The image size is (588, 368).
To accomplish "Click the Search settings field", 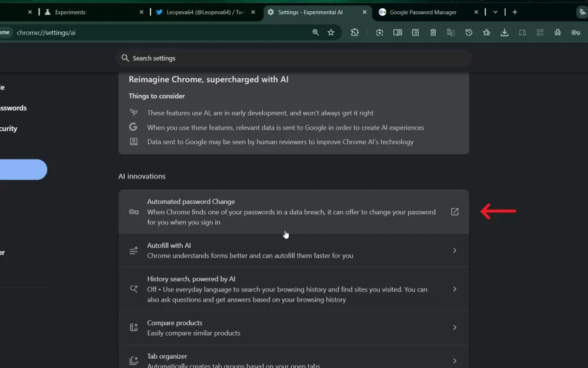I will (294, 58).
